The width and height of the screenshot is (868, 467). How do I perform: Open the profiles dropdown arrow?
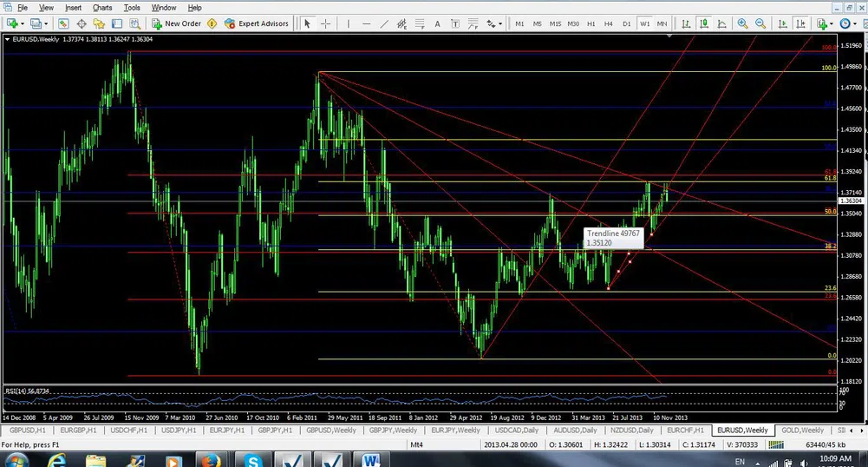pyautogui.click(x=45, y=23)
